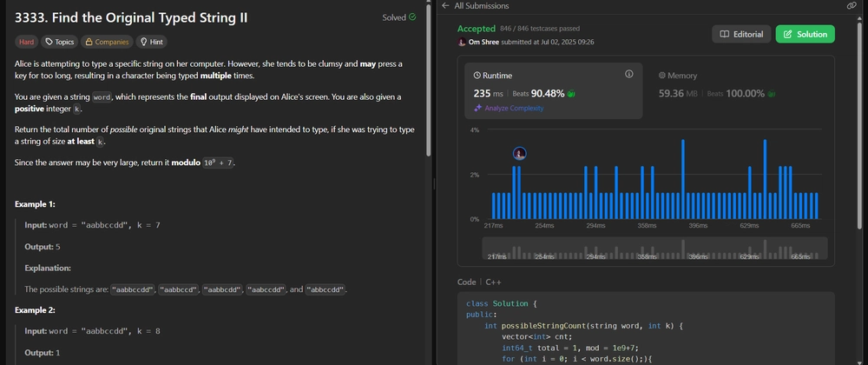Click the 'class Solution {' code line
Viewport: 868px width, 365px height.
pyautogui.click(x=502, y=303)
